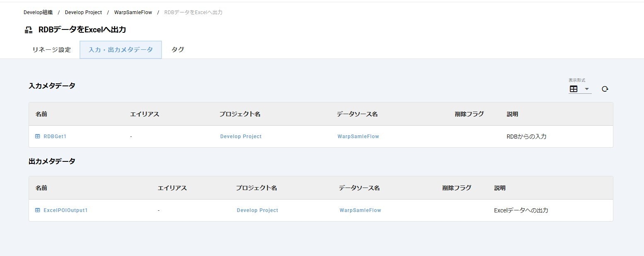Viewport: 644px width, 256px height.
Task: Open the RDBGet1 metadata entry
Action: [55, 136]
